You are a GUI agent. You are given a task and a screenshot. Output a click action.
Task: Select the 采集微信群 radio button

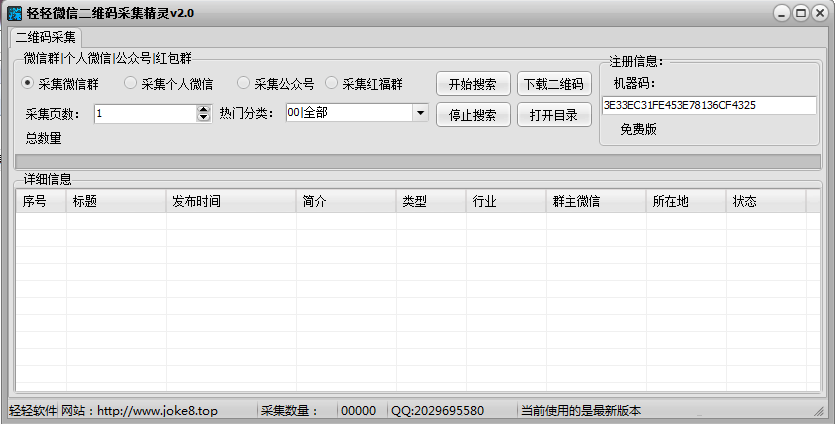pyautogui.click(x=28, y=83)
